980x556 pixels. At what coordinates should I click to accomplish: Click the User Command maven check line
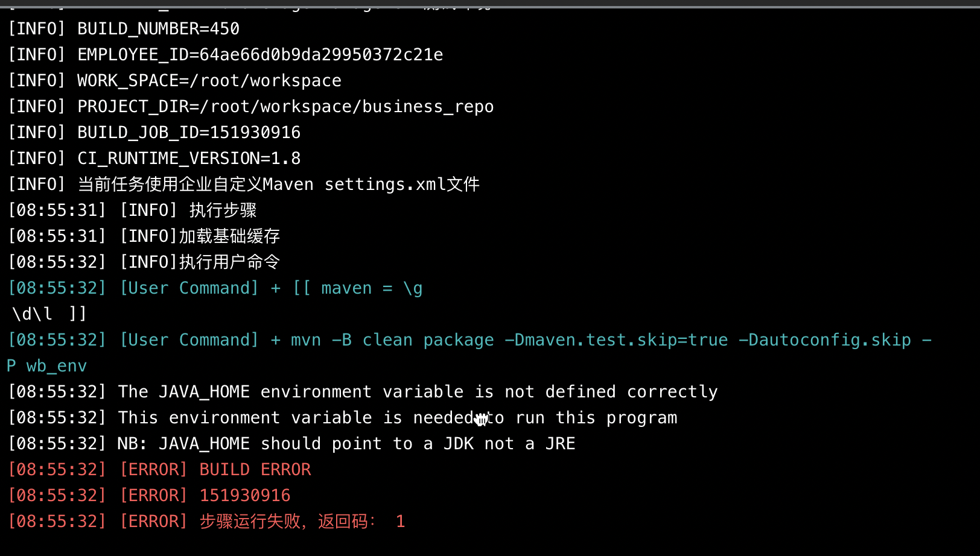coord(215,288)
